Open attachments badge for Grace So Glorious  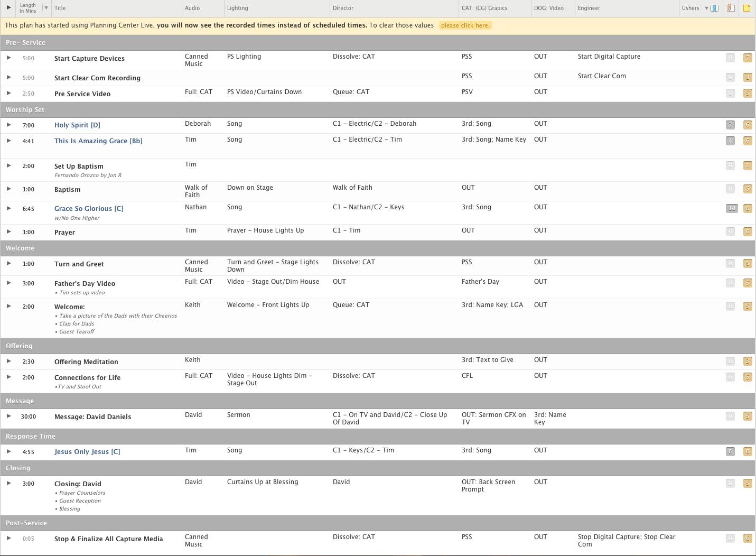point(732,208)
